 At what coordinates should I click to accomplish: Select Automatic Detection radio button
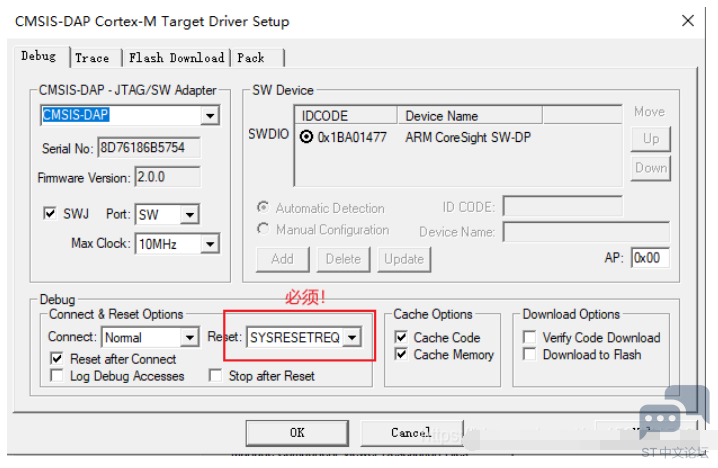pos(263,207)
